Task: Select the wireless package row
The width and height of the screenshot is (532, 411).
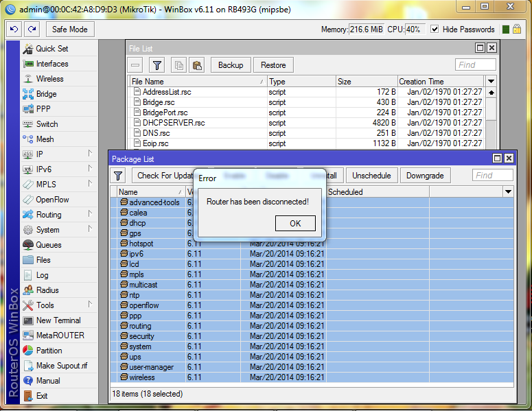Action: click(x=312, y=377)
